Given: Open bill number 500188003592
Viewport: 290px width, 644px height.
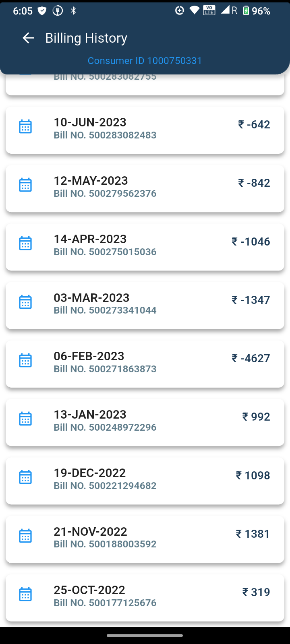Looking at the screenshot, I should [x=105, y=544].
